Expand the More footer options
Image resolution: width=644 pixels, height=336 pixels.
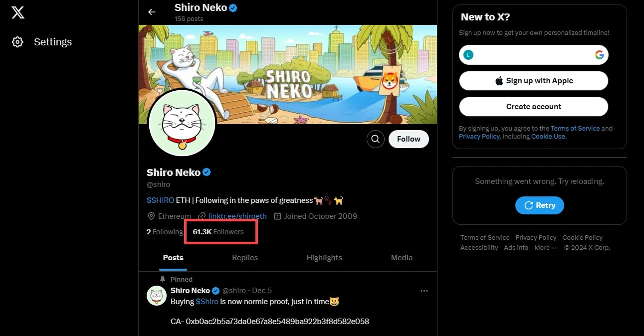click(x=545, y=248)
